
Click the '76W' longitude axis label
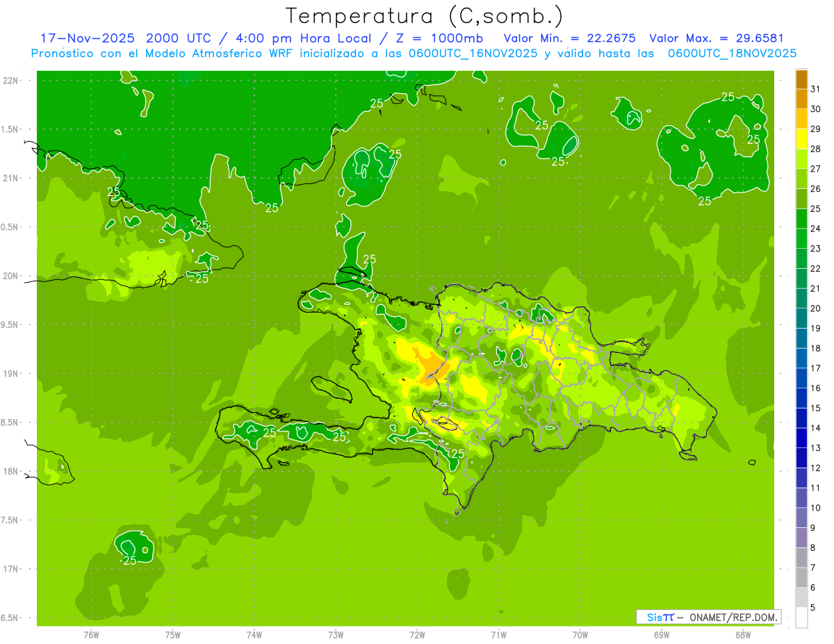click(x=91, y=635)
